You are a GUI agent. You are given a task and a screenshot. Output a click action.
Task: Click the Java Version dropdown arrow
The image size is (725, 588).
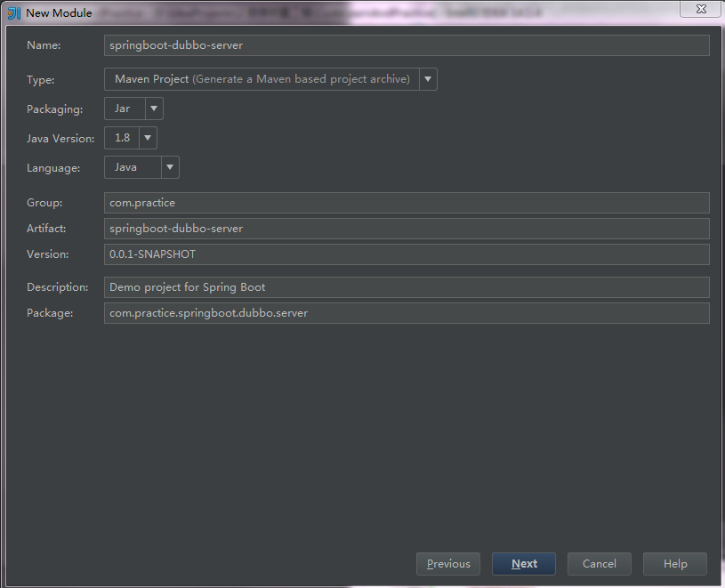[148, 138]
